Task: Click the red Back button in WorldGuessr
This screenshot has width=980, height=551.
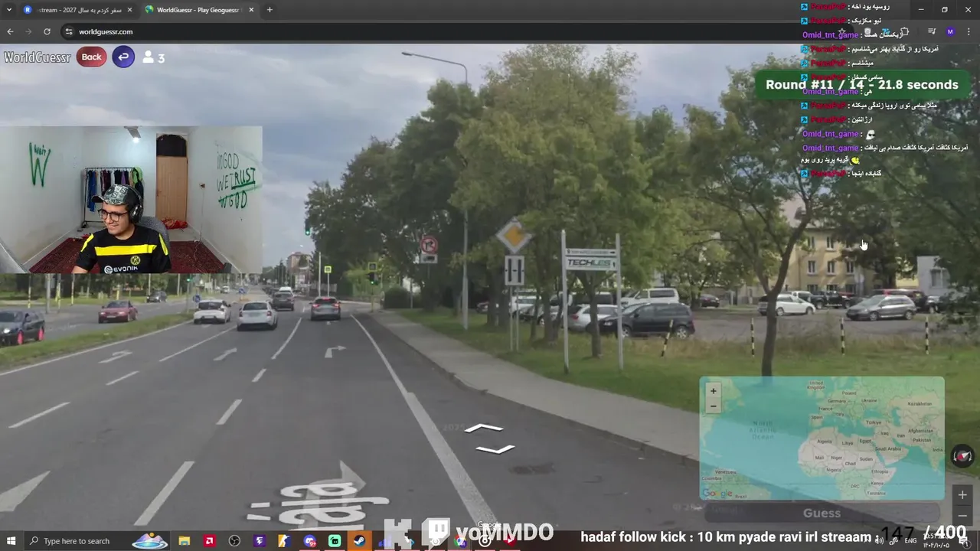Action: (x=91, y=57)
